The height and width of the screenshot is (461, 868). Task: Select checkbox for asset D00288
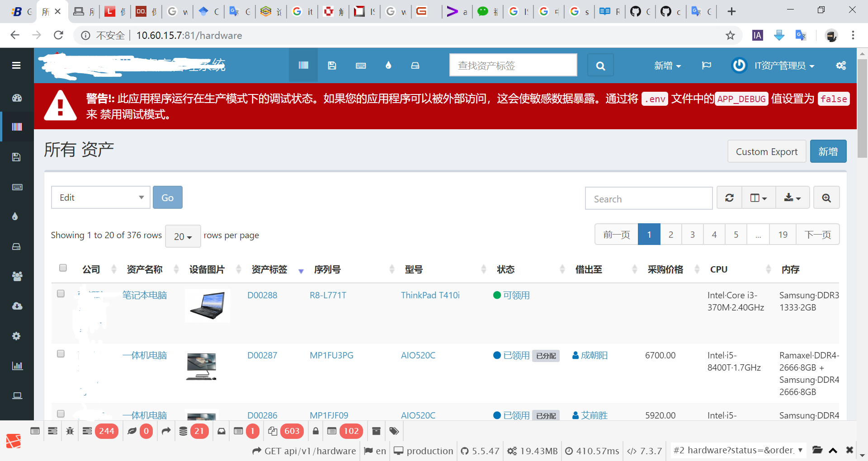[61, 293]
